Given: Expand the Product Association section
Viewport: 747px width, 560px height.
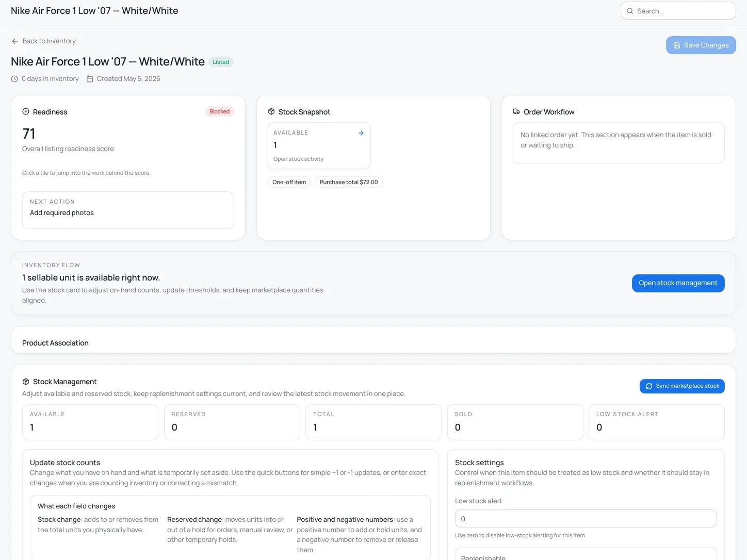Looking at the screenshot, I should [x=373, y=340].
